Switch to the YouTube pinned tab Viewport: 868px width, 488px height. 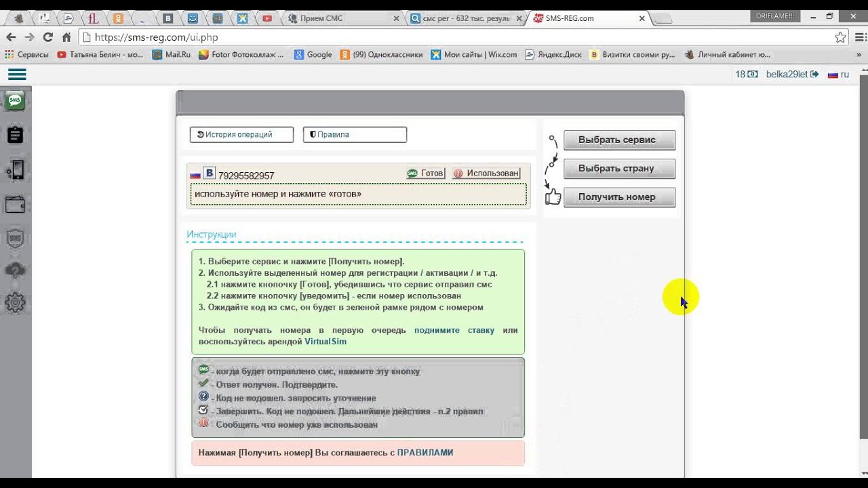[267, 18]
